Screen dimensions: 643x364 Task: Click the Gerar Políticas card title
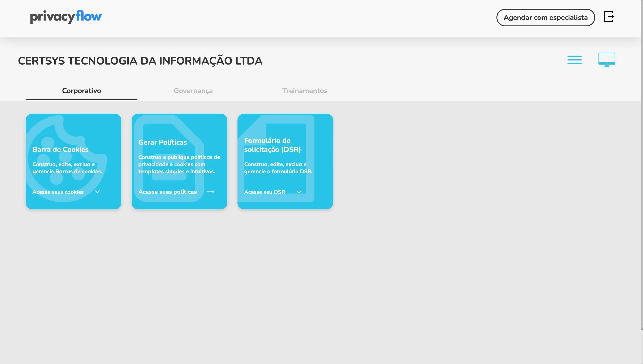pos(163,142)
